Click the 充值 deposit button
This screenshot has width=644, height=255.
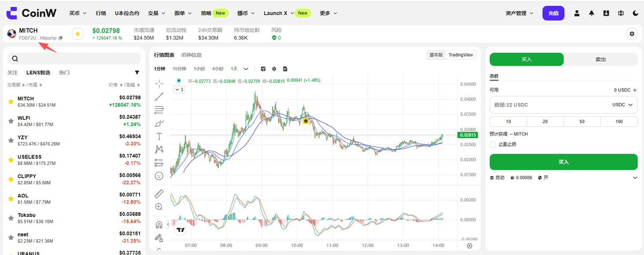[x=553, y=13]
